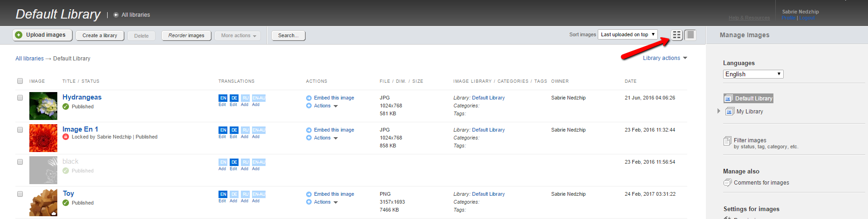This screenshot has height=219, width=868.
Task: Switch to list view icon
Action: [690, 35]
